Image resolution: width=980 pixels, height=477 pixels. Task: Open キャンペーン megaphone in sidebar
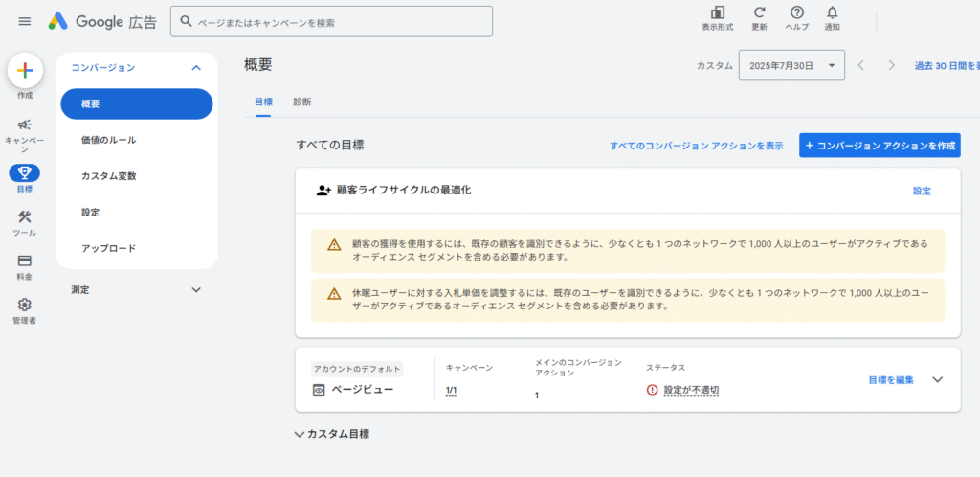[25, 125]
